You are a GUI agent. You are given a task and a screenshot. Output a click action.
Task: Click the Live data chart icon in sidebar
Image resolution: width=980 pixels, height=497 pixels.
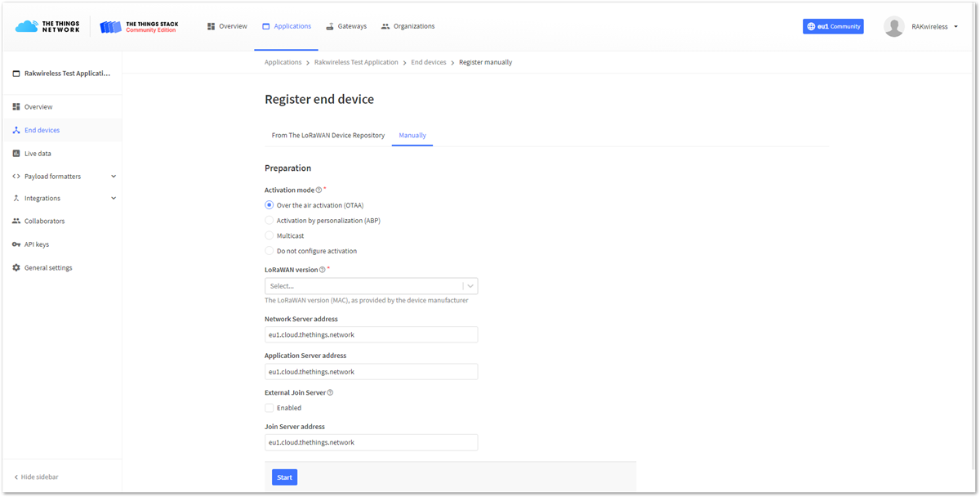click(x=16, y=154)
